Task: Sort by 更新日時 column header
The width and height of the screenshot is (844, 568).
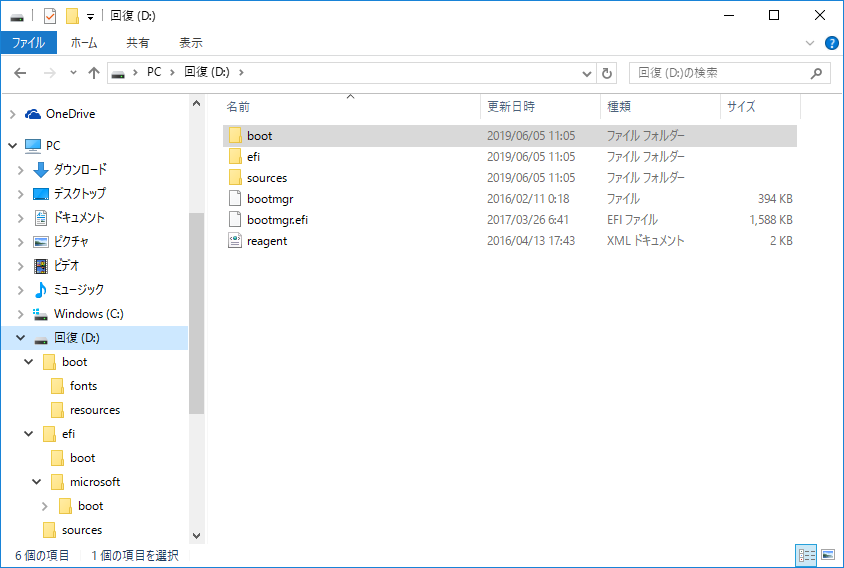Action: click(540, 107)
